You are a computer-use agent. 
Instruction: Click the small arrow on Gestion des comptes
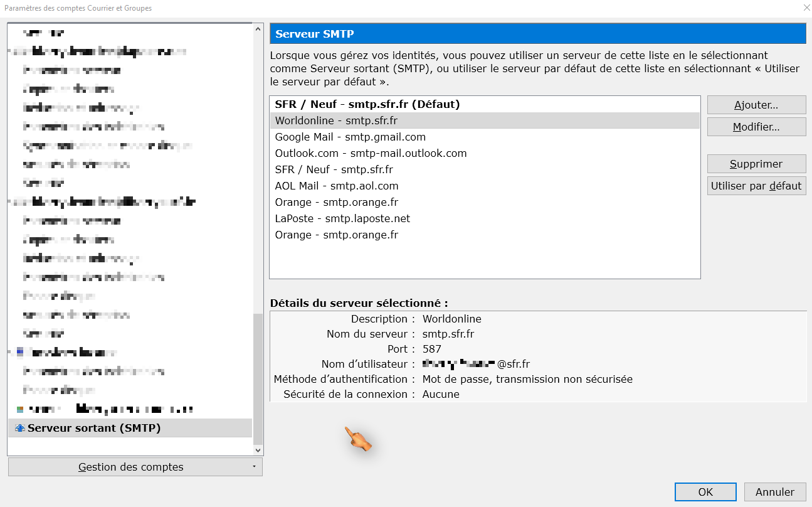(x=254, y=467)
